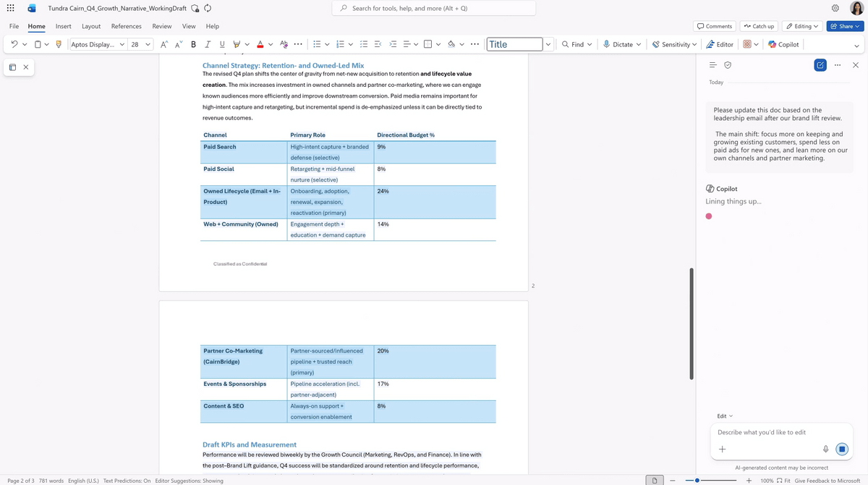Screen dimensions: 868x485
Task: Toggle underline formatting in the ribbon
Action: (x=222, y=44)
